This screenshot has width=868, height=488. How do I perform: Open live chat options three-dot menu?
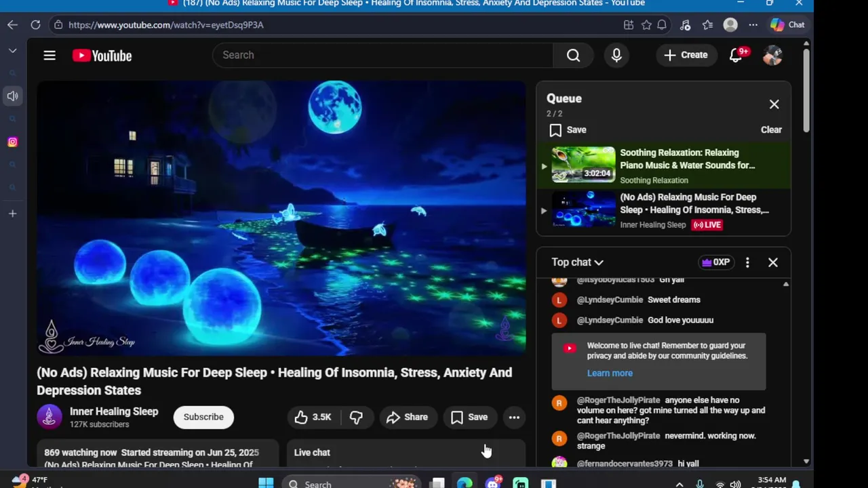tap(747, 262)
